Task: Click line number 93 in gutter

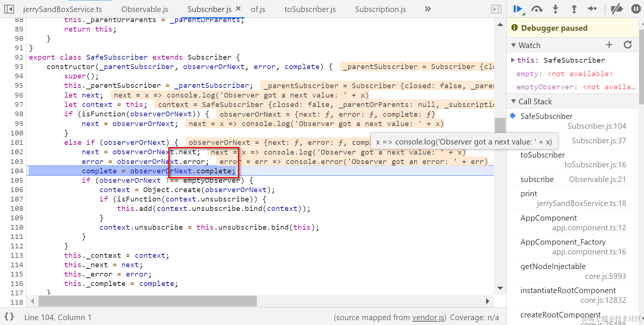Action: coord(19,66)
